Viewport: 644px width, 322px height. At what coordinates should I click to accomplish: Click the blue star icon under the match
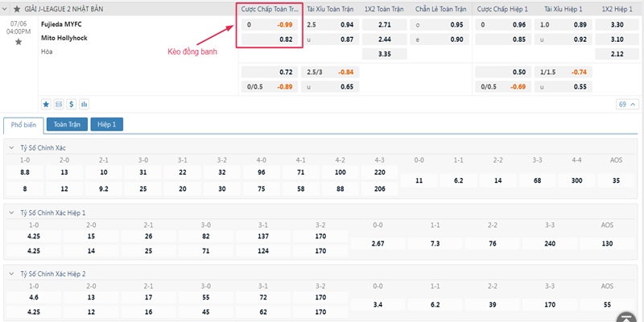coord(46,104)
